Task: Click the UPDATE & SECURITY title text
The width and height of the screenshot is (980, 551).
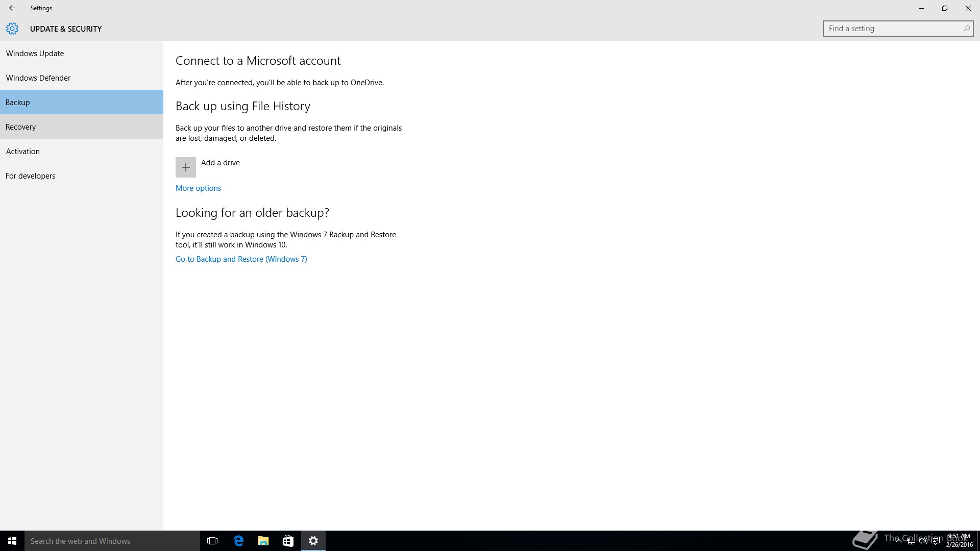Action: pyautogui.click(x=66, y=29)
